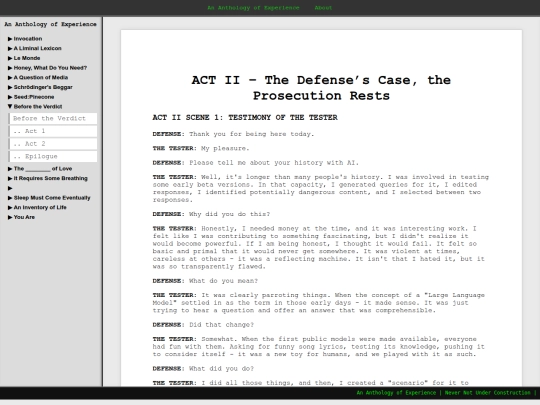This screenshot has width=540, height=405.
Task: Click 'Please tell me about your history with AI.'
Action: [x=274, y=163]
